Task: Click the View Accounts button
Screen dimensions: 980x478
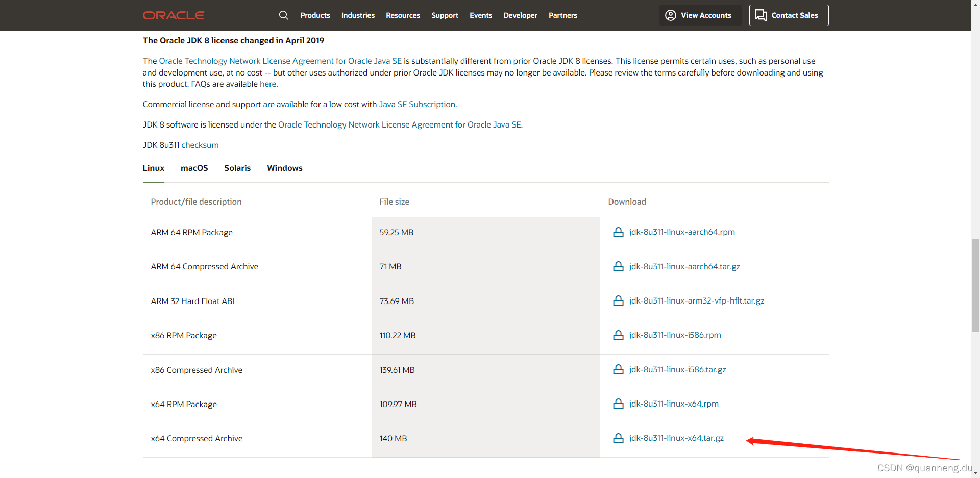Action: point(700,15)
